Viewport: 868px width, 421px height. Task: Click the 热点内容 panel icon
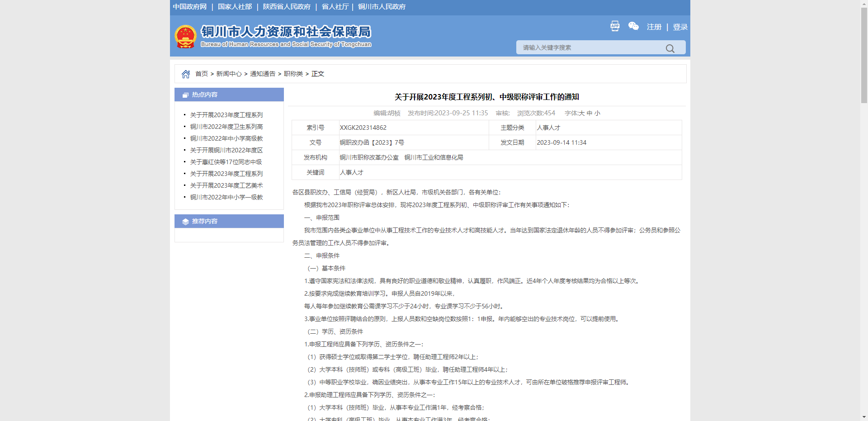tap(185, 95)
